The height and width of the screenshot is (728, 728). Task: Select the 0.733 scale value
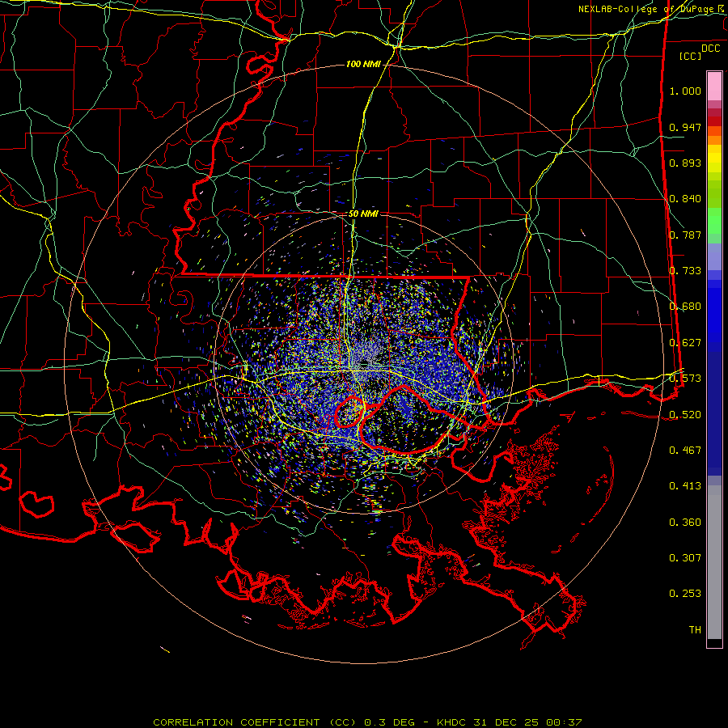tap(685, 271)
